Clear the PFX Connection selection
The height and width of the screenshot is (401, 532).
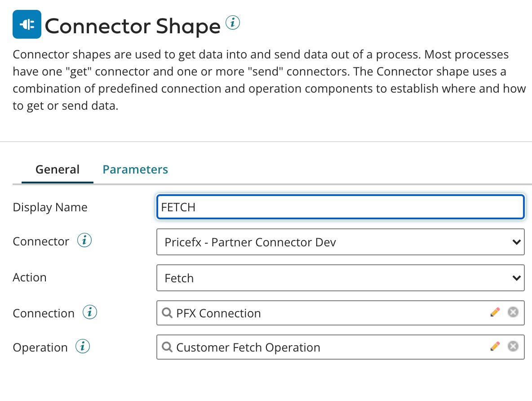click(x=513, y=312)
